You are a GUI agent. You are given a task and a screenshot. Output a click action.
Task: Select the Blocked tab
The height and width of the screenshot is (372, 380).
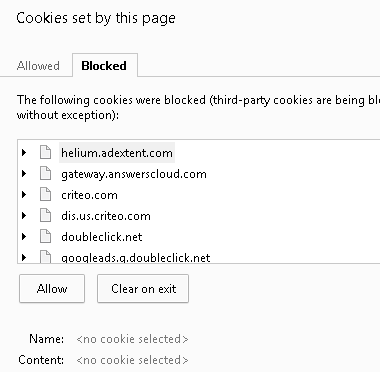[105, 65]
